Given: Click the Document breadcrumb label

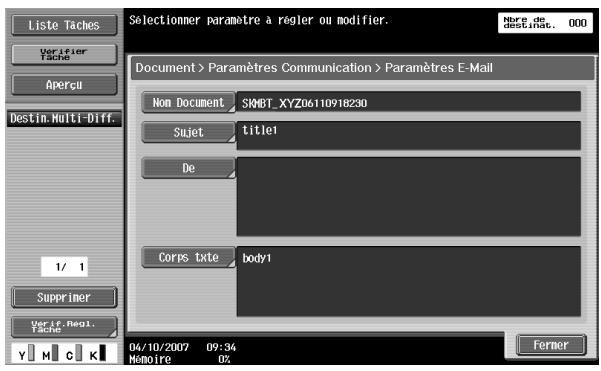Looking at the screenshot, I should pyautogui.click(x=165, y=68).
